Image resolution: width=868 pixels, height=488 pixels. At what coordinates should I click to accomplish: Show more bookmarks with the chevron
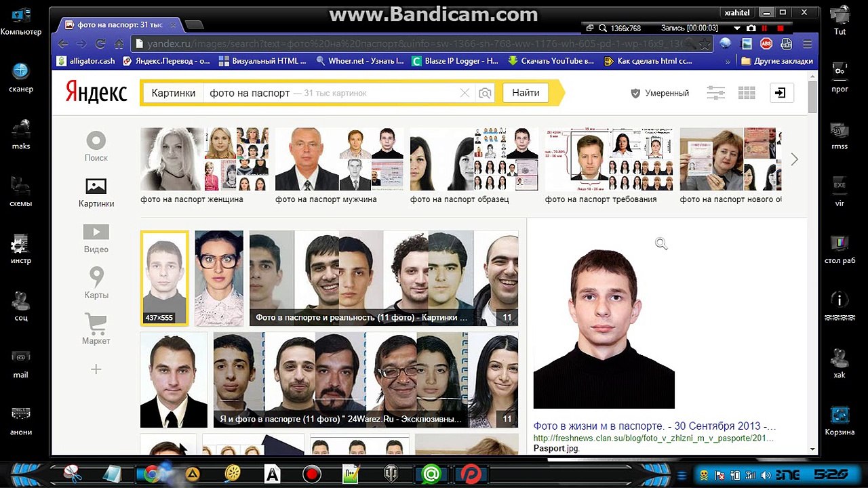point(728,61)
